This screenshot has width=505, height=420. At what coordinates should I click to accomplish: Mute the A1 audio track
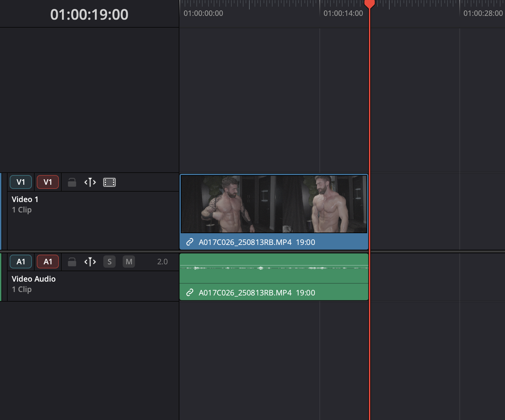129,262
